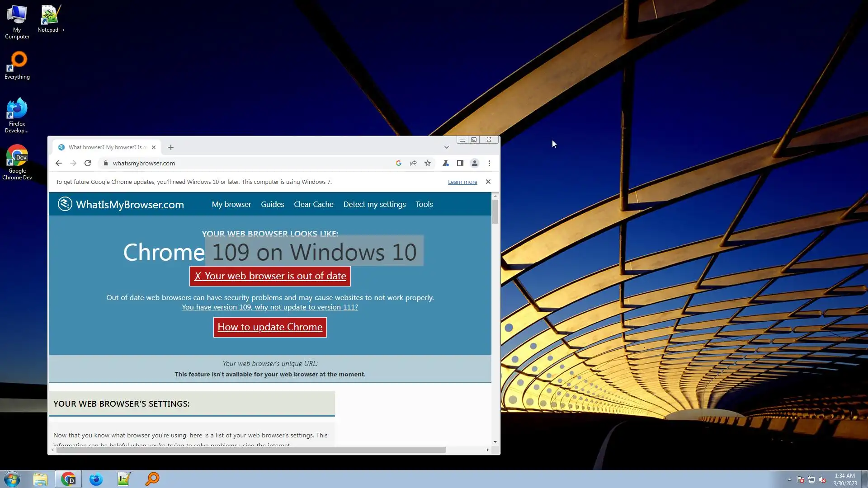Click the share page icon
Screen dimensions: 868x488
[x=413, y=163]
